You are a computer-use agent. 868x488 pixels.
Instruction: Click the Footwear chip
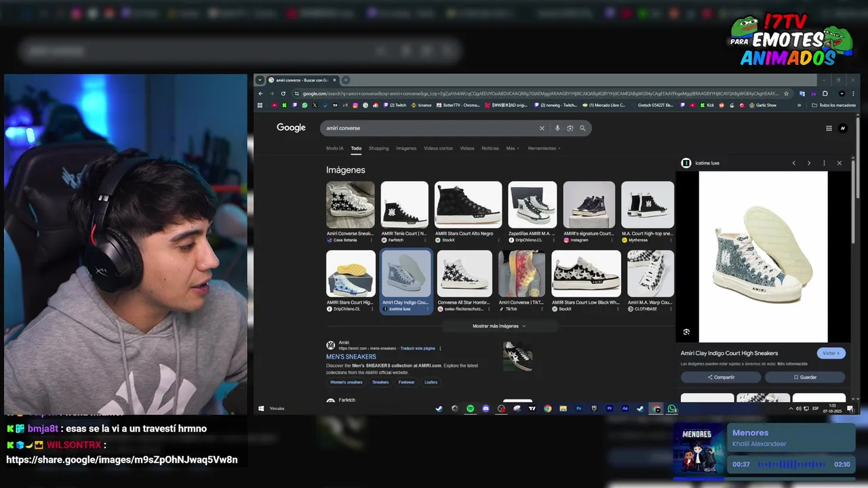tap(406, 382)
